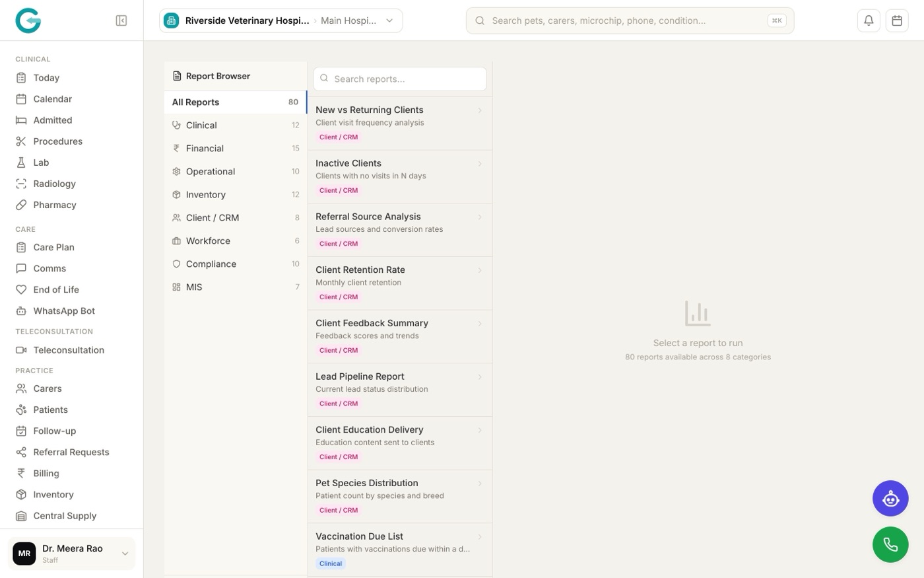Screen dimensions: 924x578
Task: Open Billing page
Action: (71, 473)
